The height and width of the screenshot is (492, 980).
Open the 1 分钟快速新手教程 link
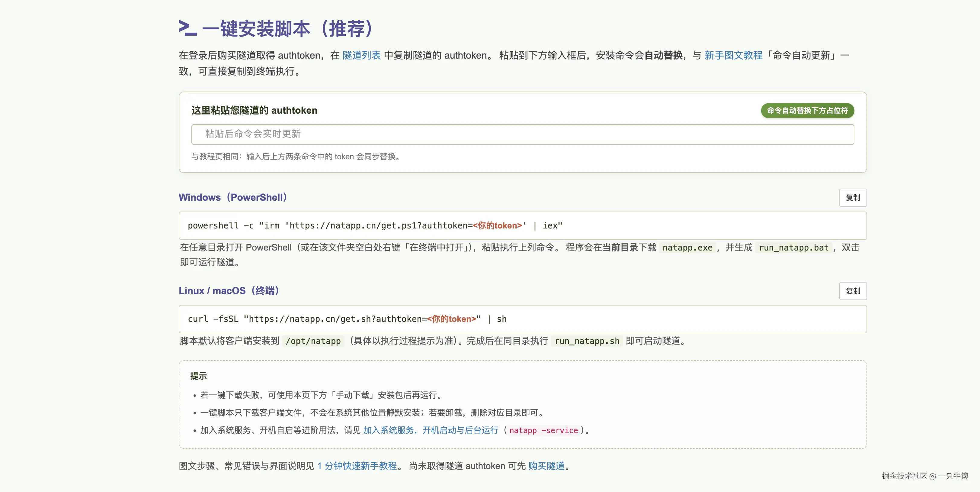[x=357, y=466]
